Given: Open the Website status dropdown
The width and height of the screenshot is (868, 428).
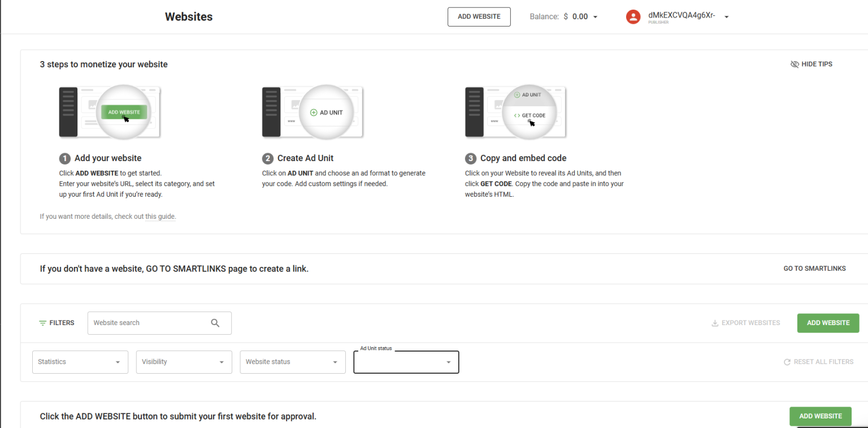Looking at the screenshot, I should (292, 361).
